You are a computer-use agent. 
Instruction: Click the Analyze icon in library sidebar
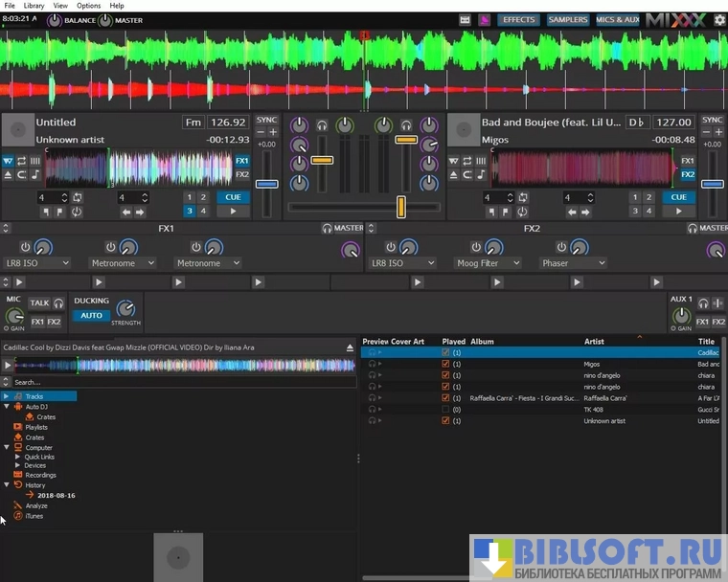[18, 505]
